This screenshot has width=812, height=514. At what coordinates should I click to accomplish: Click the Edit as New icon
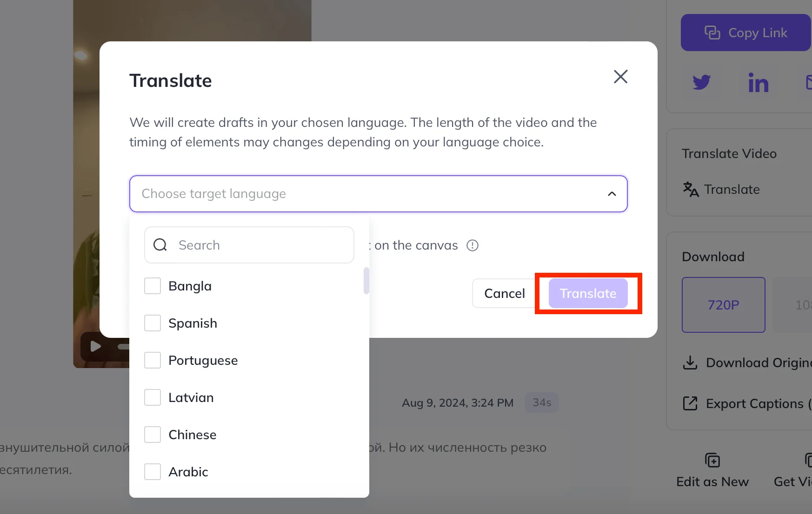click(712, 460)
